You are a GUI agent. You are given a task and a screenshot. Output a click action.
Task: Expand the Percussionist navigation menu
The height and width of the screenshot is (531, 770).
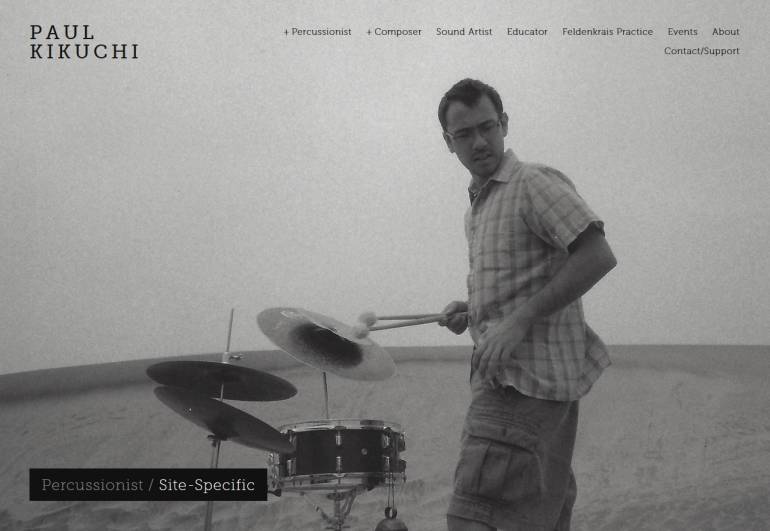(317, 32)
